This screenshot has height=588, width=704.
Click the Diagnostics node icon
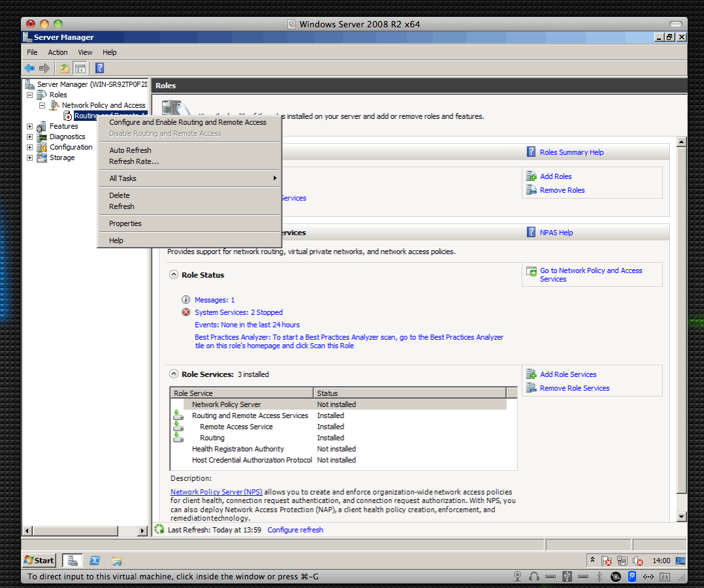click(42, 137)
